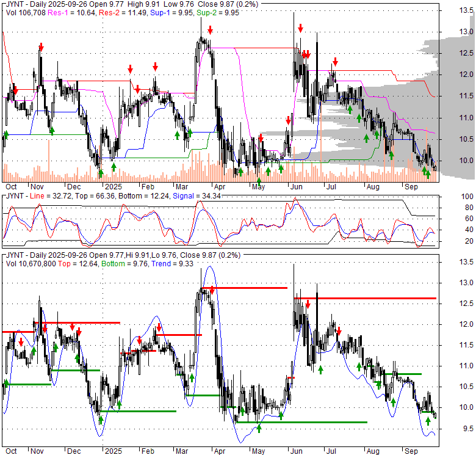
Task: Click the Dec label on the upper chart timeline
Action: [74, 187]
